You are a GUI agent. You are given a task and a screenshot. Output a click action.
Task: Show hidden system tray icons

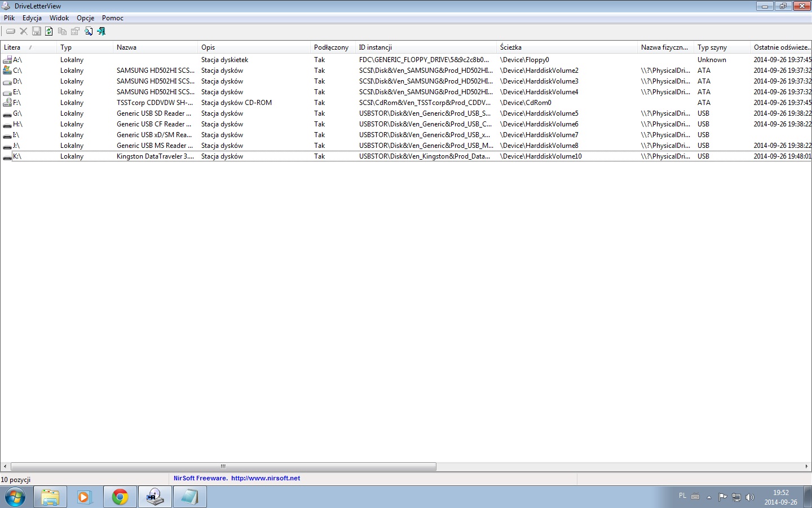(709, 497)
